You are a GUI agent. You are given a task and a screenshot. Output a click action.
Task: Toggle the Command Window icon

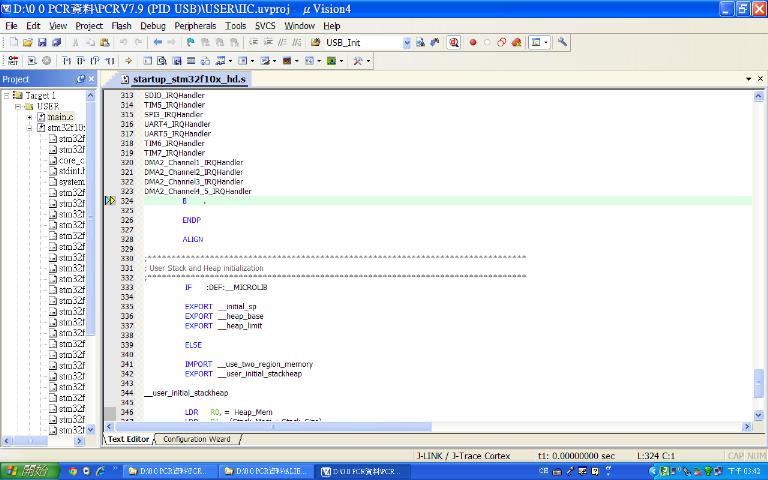click(x=147, y=61)
